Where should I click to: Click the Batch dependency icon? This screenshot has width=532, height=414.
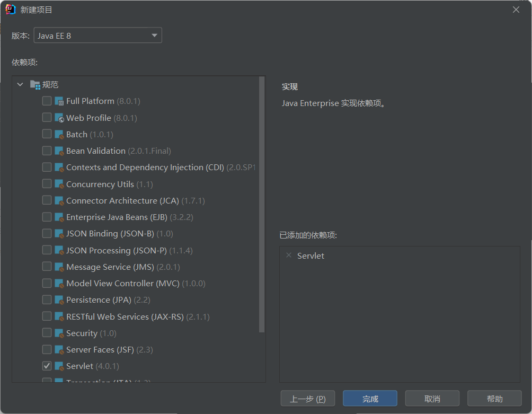pos(59,135)
